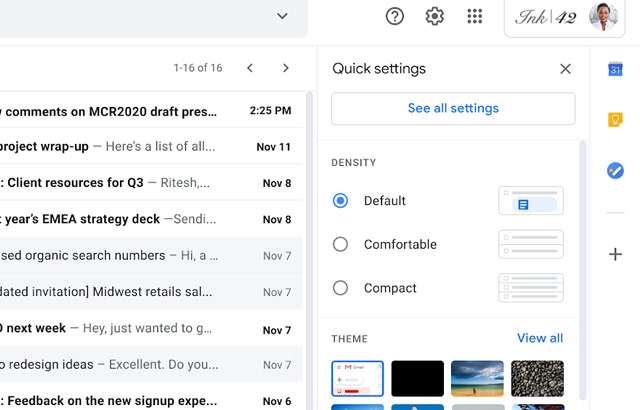Click the Settings gear icon

pos(434,16)
